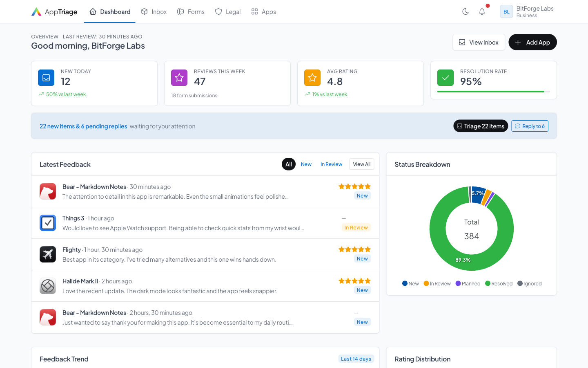Select the AppTriage logo
This screenshot has height=368, width=588.
tap(54, 11)
